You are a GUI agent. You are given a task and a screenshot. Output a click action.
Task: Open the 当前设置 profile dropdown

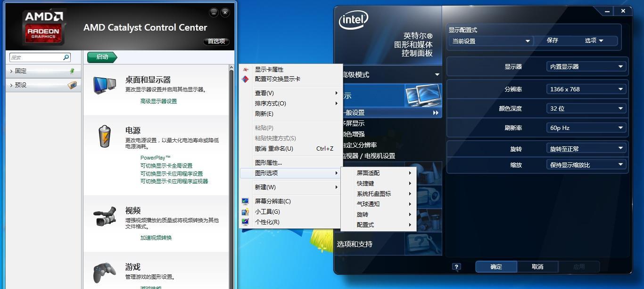[x=491, y=41]
